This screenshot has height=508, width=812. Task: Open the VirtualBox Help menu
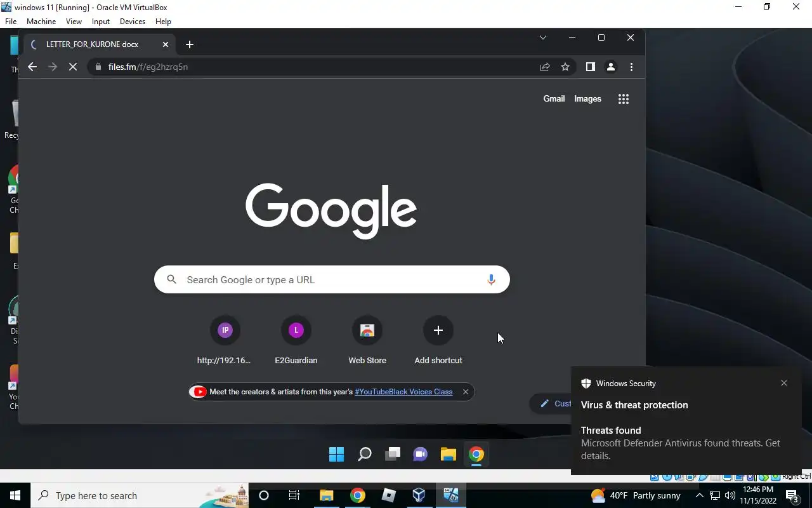pos(163,22)
